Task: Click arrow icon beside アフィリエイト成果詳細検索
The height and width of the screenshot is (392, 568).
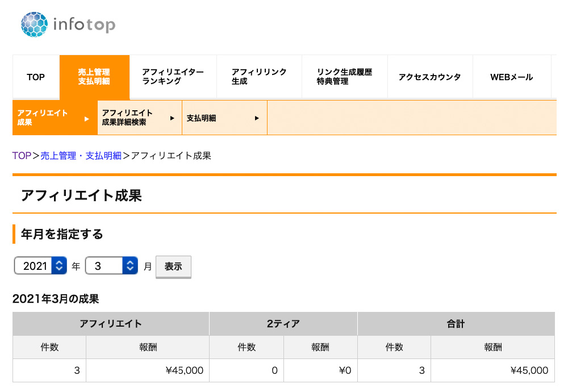Action: pyautogui.click(x=172, y=118)
